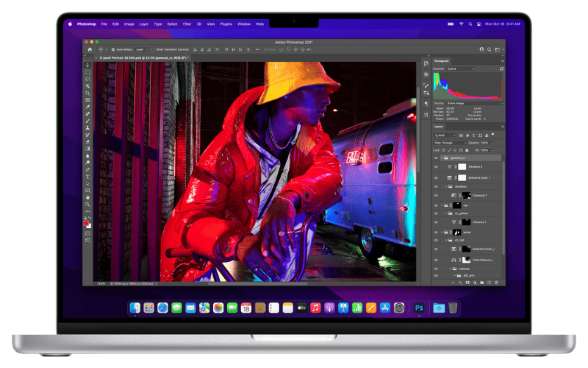Open the histogram Channel dropdown
This screenshot has width=588, height=368.
(461, 68)
